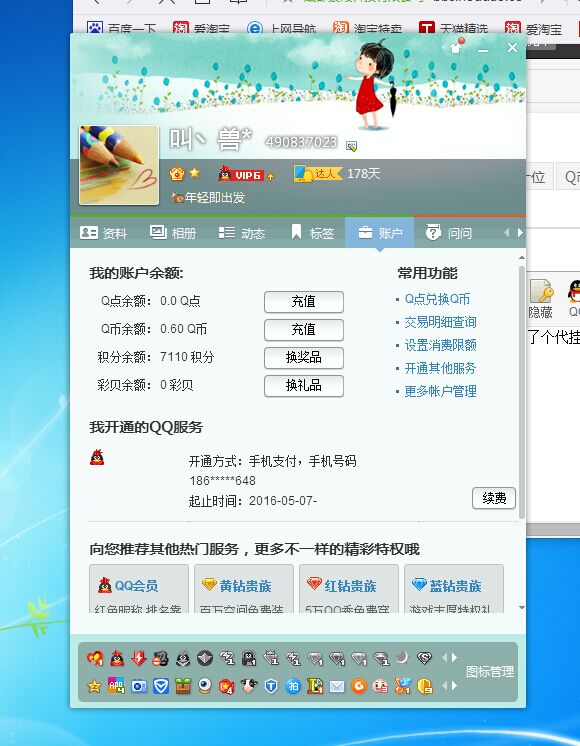The width and height of the screenshot is (580, 746).
Task: Click the 换奖品 button
Action: point(304,358)
